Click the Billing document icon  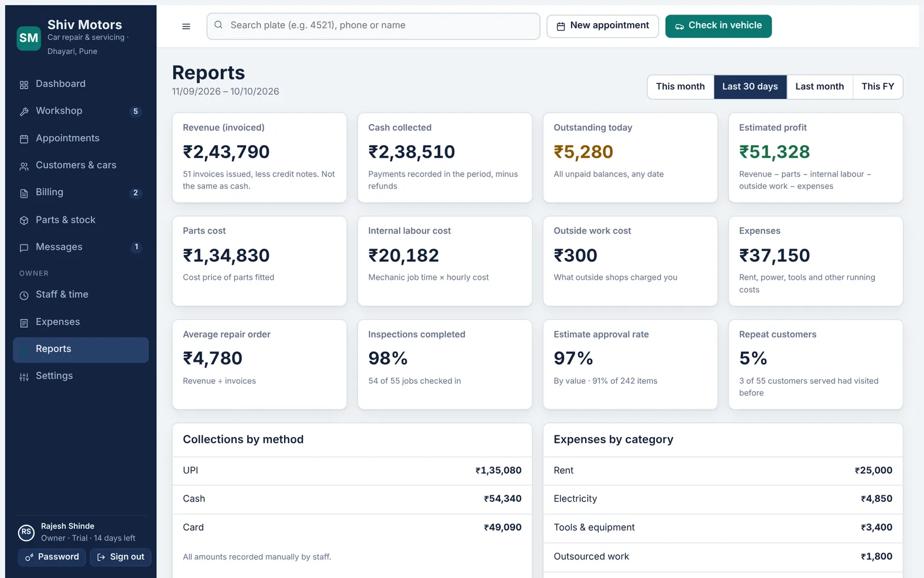coord(24,193)
